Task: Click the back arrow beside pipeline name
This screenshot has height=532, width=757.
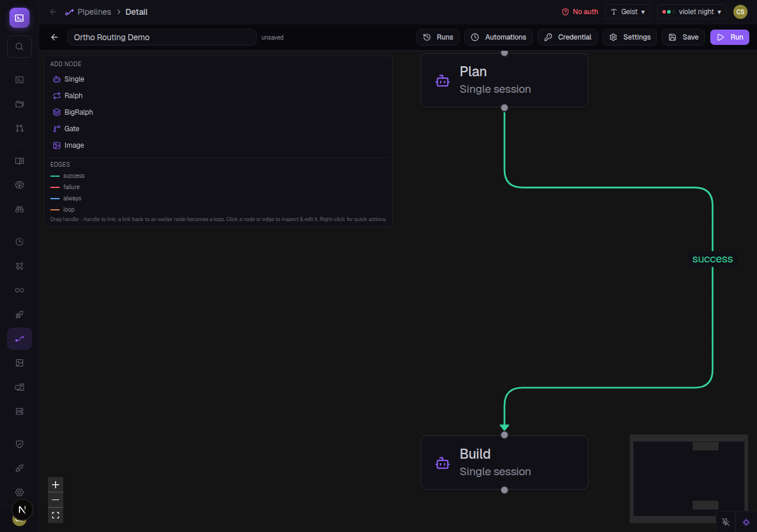Action: coord(54,37)
